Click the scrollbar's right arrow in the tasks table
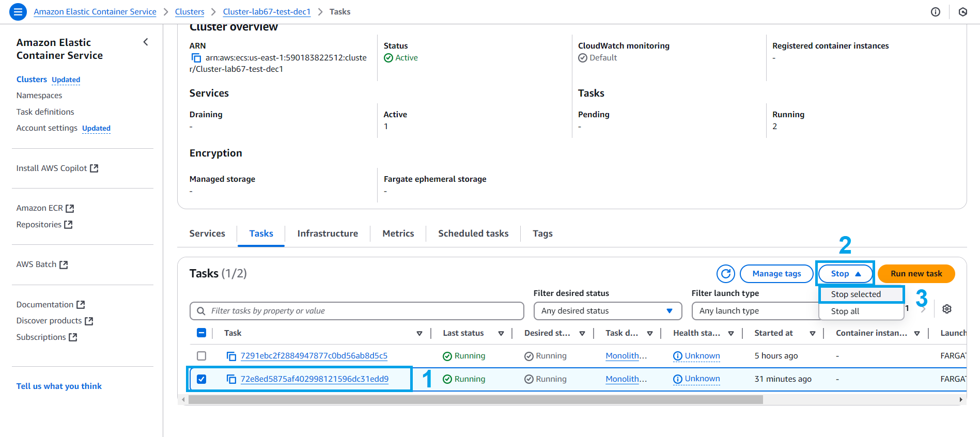The height and width of the screenshot is (437, 980). 961,399
